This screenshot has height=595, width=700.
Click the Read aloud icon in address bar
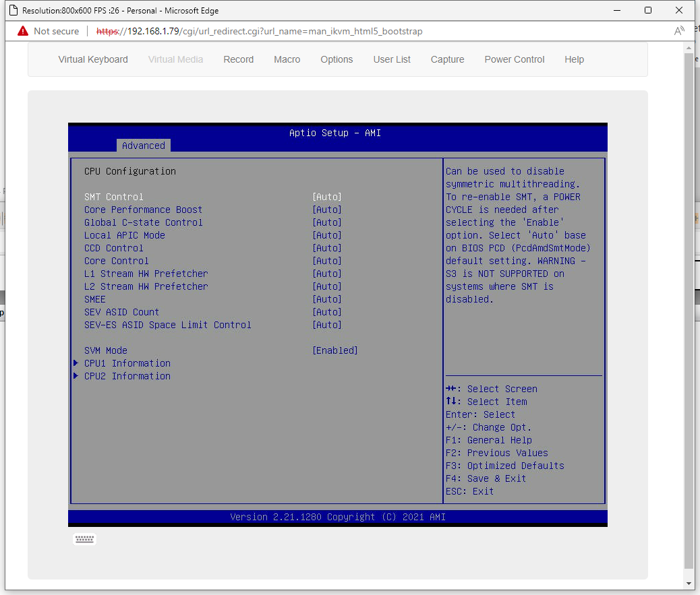coord(679,31)
